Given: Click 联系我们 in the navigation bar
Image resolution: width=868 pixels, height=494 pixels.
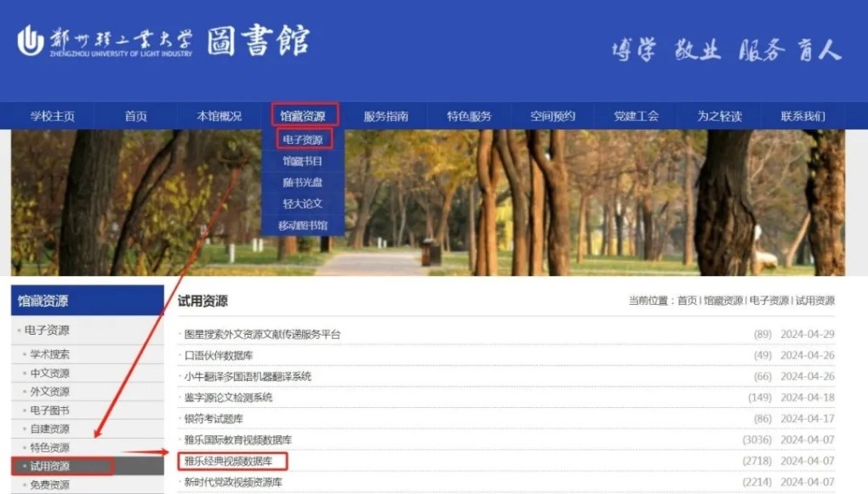Looking at the screenshot, I should (802, 116).
